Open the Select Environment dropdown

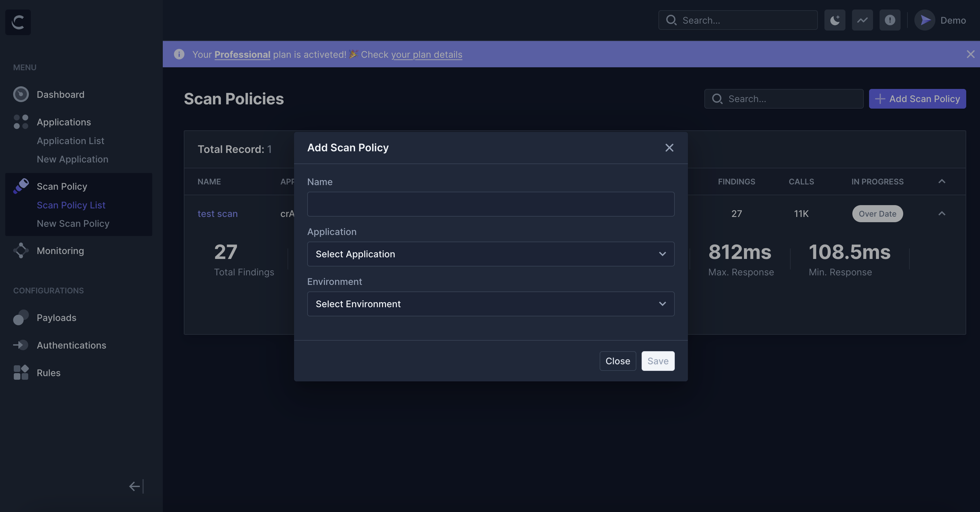pyautogui.click(x=490, y=304)
